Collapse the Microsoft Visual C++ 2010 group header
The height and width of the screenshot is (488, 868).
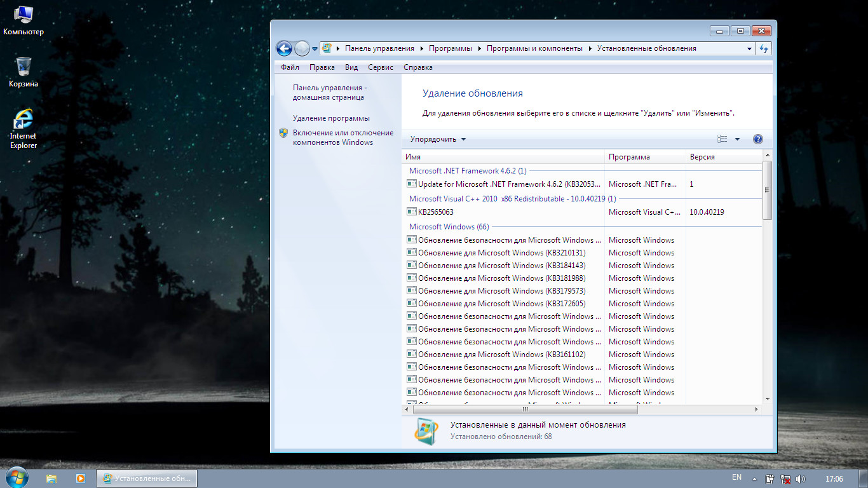click(512, 199)
